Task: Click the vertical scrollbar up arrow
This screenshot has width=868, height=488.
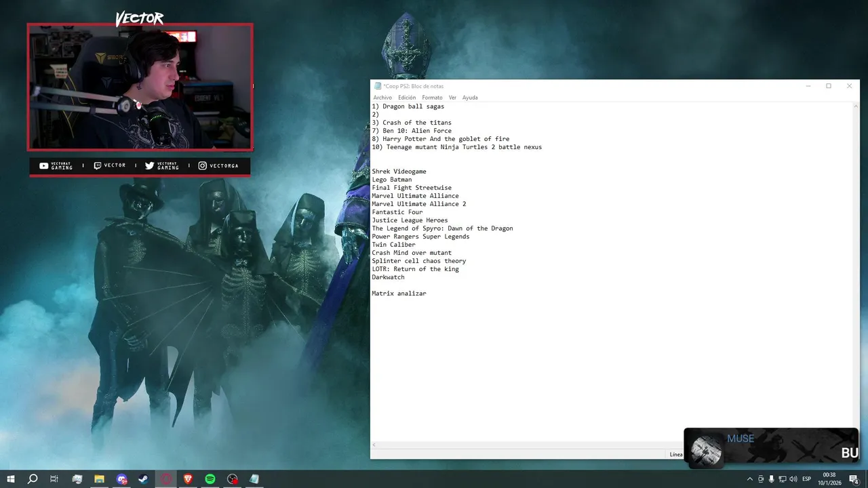Action: (x=855, y=106)
